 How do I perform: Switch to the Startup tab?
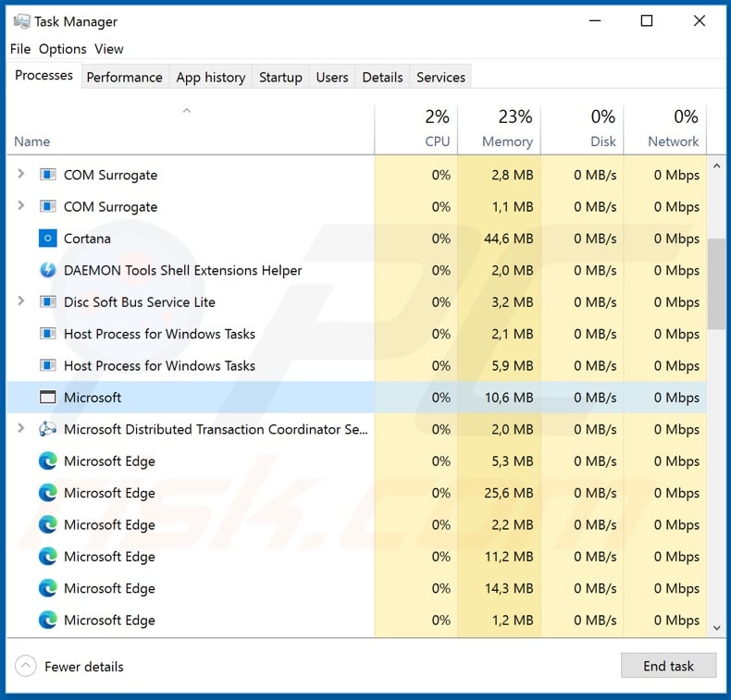[280, 77]
